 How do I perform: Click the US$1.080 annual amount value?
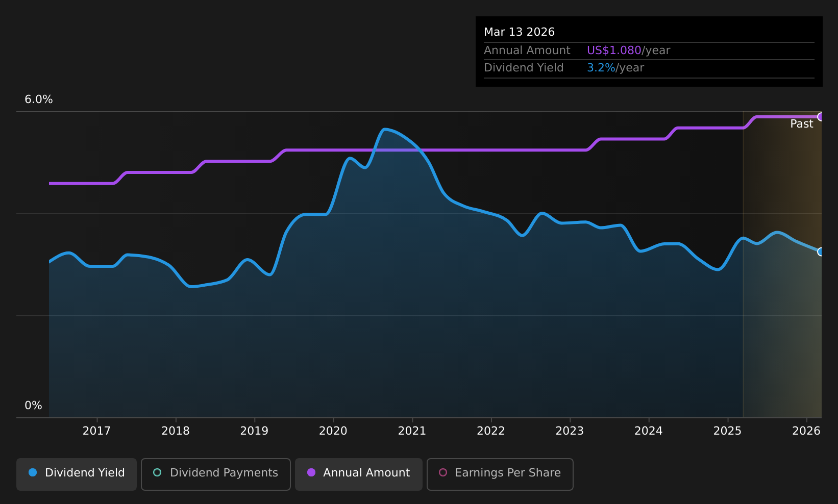click(x=614, y=51)
